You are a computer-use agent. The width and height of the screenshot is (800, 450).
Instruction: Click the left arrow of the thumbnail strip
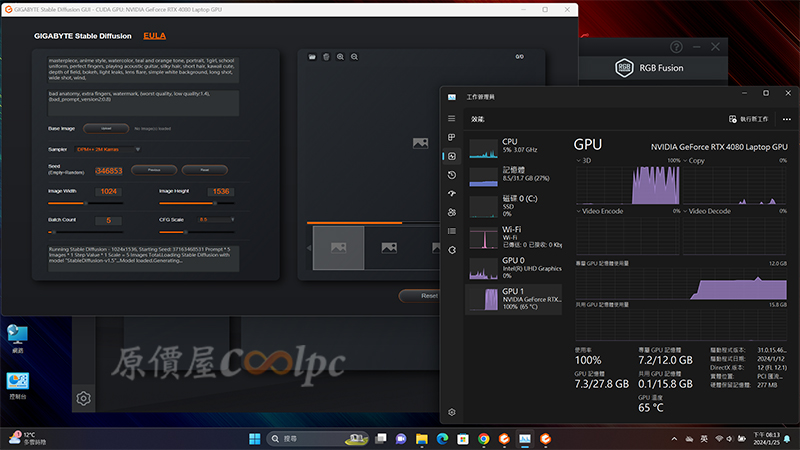309,248
